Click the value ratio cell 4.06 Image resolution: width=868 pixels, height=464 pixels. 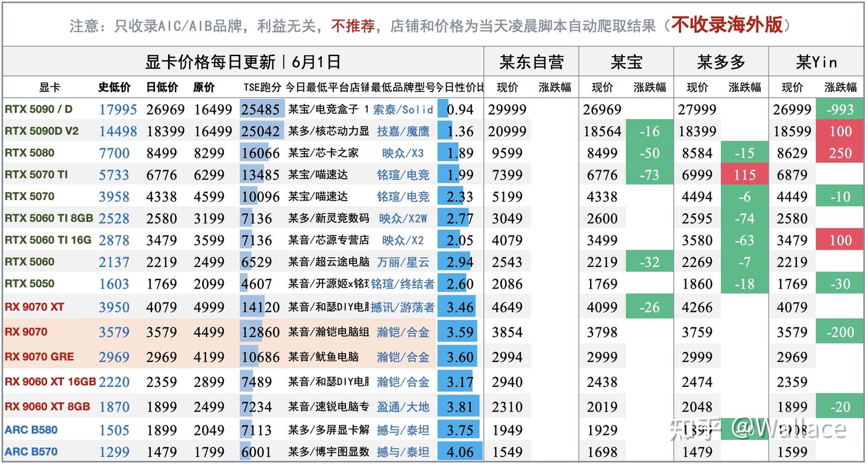(461, 452)
